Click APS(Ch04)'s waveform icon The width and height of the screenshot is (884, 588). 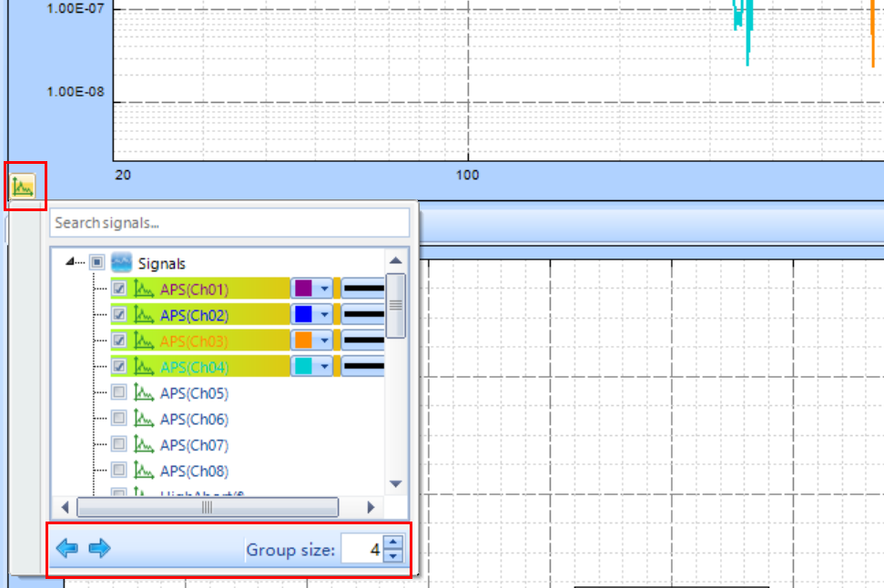click(143, 367)
